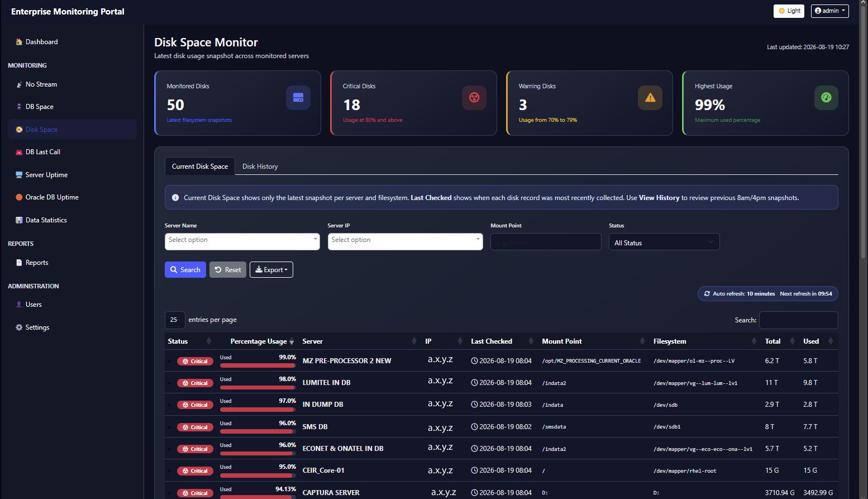This screenshot has height=499, width=868.
Task: Click the Oracle DB Uptime icon
Action: [x=19, y=197]
